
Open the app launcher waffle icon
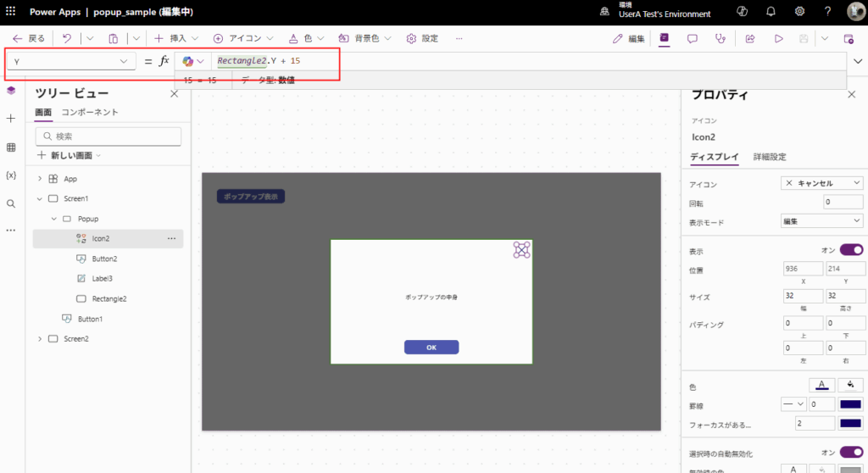(x=10, y=11)
